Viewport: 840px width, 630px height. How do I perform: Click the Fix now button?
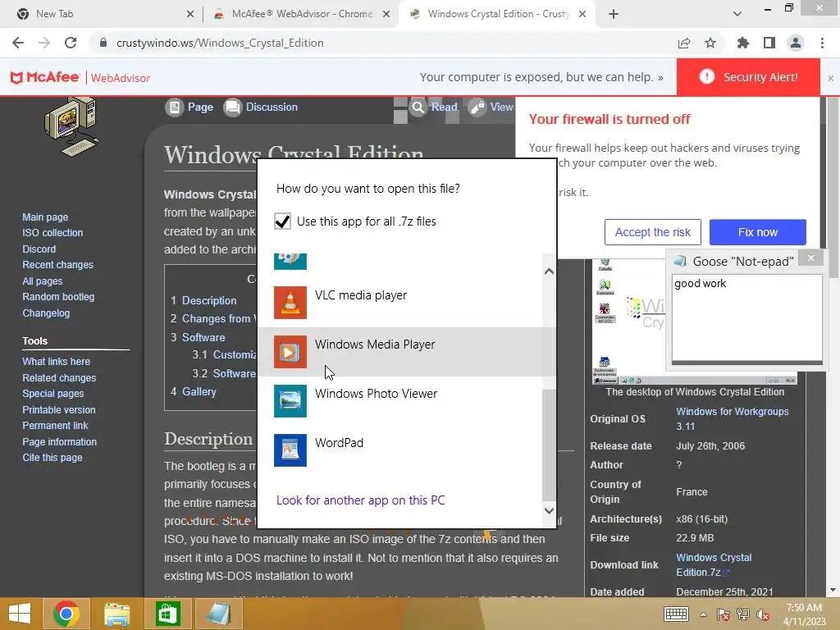click(x=757, y=232)
